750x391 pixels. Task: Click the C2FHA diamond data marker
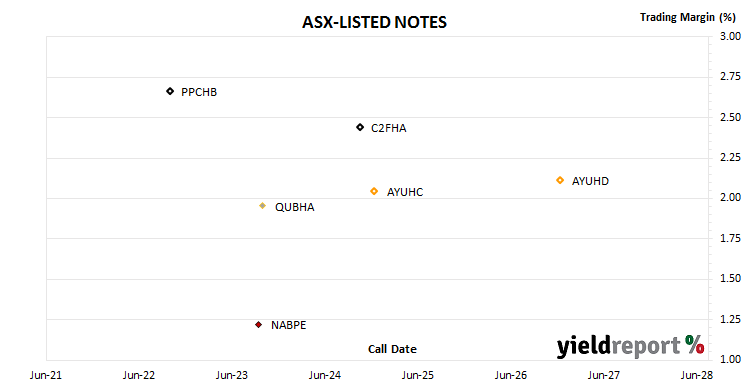pos(360,127)
